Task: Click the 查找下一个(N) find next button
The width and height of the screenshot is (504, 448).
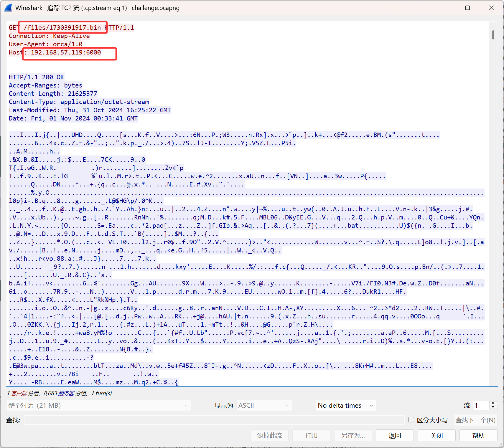Action: pos(475,420)
